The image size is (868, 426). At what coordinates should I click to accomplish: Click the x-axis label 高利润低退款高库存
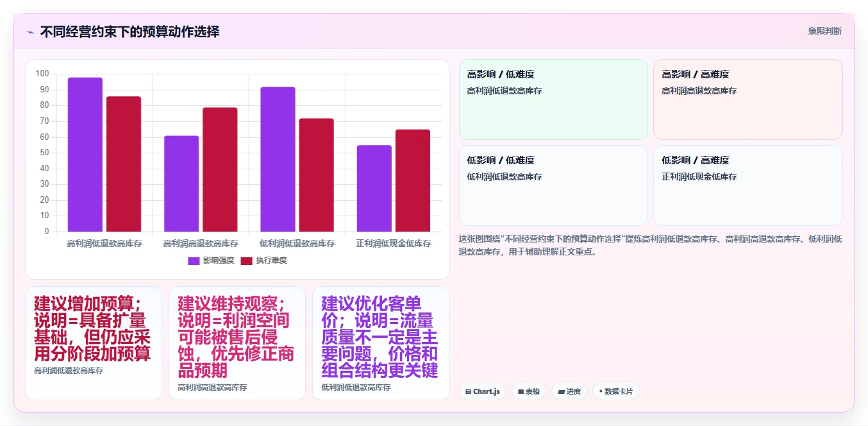coord(104,244)
